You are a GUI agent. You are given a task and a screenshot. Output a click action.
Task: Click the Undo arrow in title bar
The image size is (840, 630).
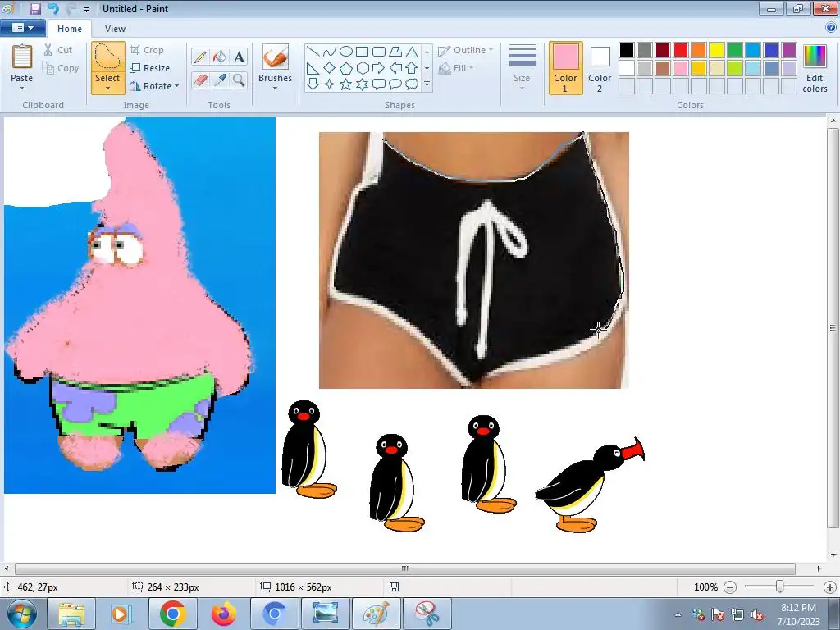click(x=53, y=8)
